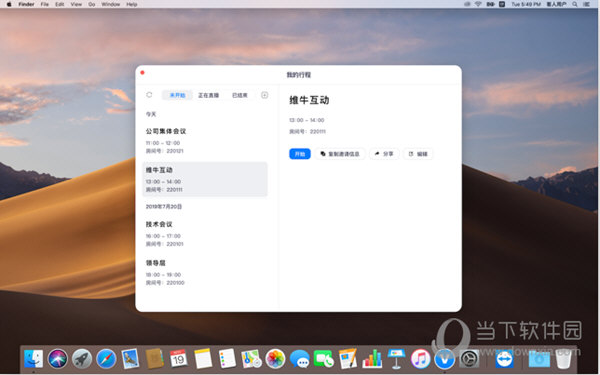Select the 领导层 meeting entry
The image size is (600, 375).
(205, 272)
